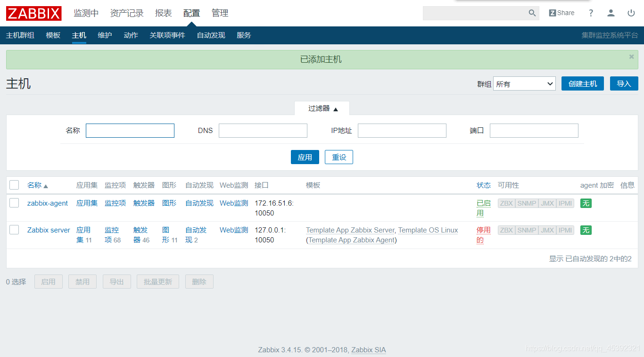Open Template OS Linux link
Image resolution: width=644 pixels, height=357 pixels.
428,230
